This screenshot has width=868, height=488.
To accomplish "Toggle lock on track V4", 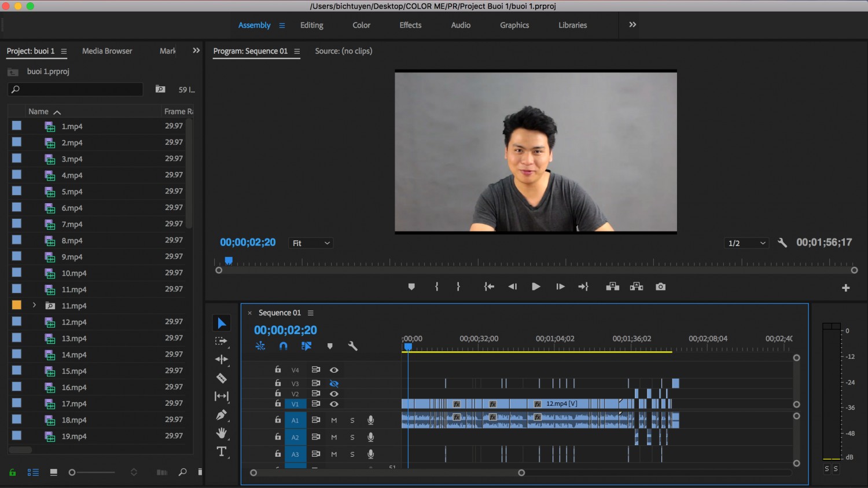I will coord(278,370).
